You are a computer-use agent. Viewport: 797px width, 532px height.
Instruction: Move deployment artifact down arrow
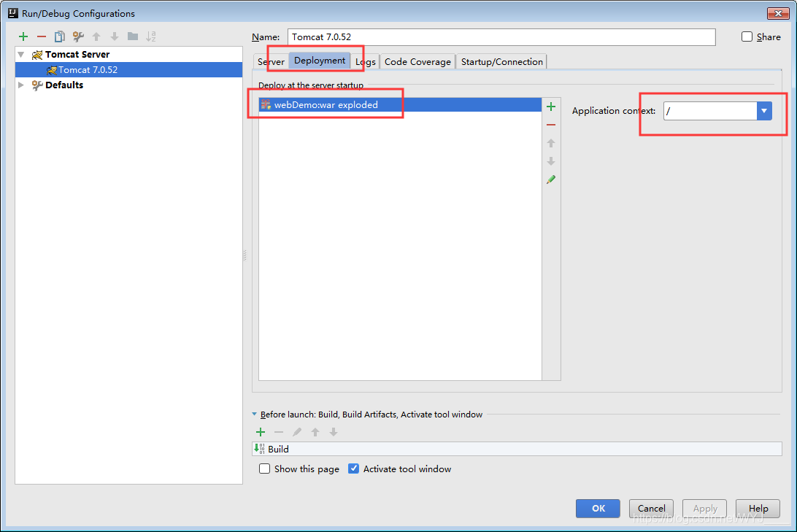click(551, 161)
